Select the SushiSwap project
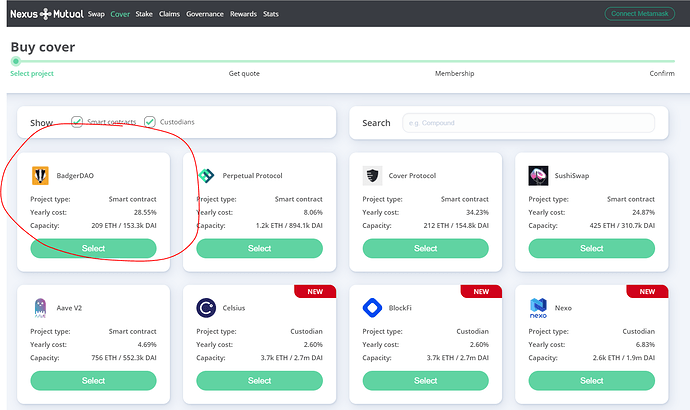 (x=591, y=249)
